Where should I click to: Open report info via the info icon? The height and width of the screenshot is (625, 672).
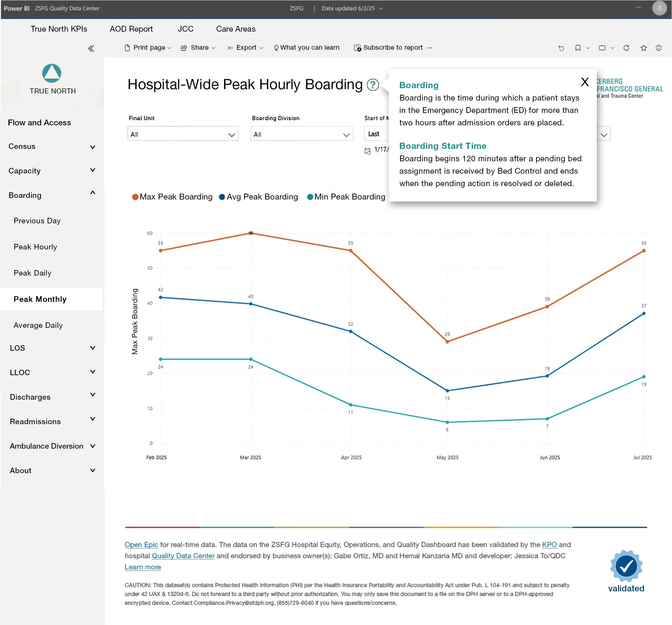(x=659, y=48)
